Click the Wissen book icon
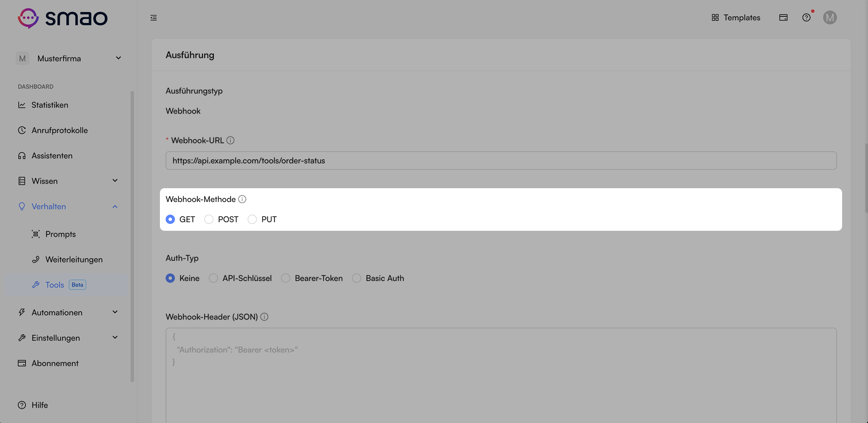 pos(22,181)
